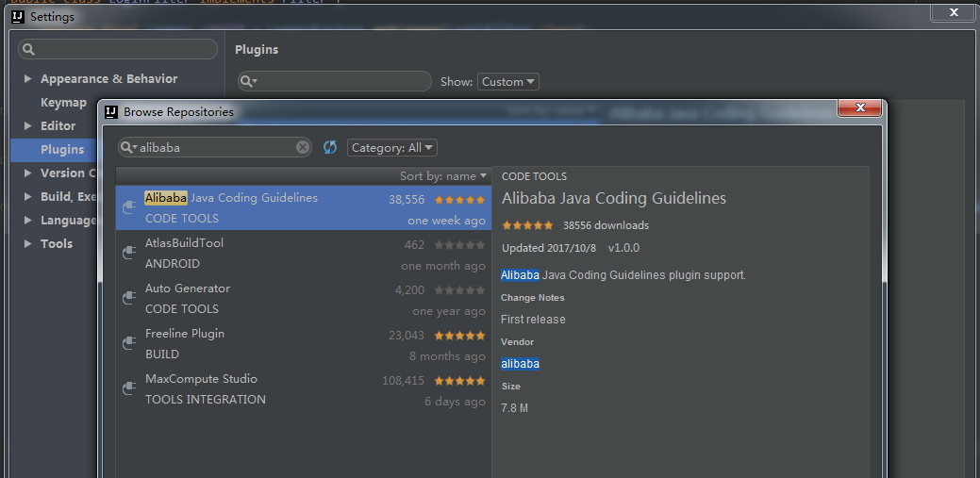Click star rating of AtlasBuildTool row
The width and height of the screenshot is (980, 478).
click(x=459, y=245)
